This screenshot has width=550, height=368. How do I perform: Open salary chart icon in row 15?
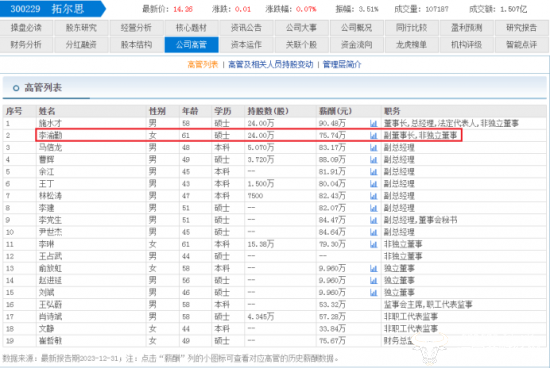tap(373, 293)
